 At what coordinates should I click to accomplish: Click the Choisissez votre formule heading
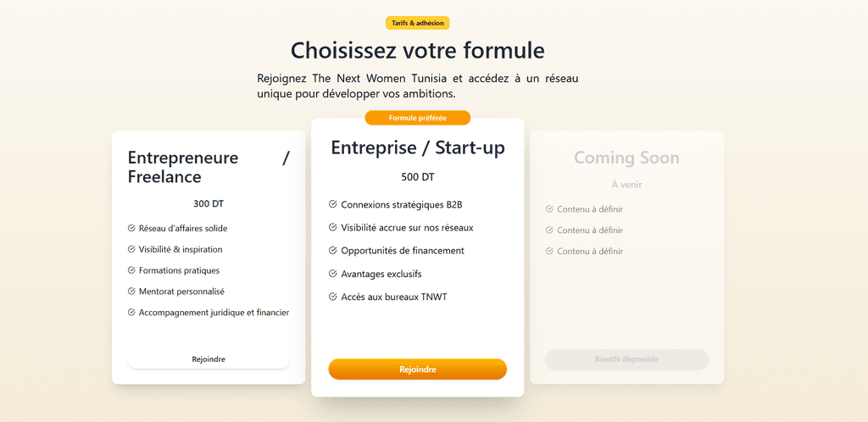tap(417, 50)
